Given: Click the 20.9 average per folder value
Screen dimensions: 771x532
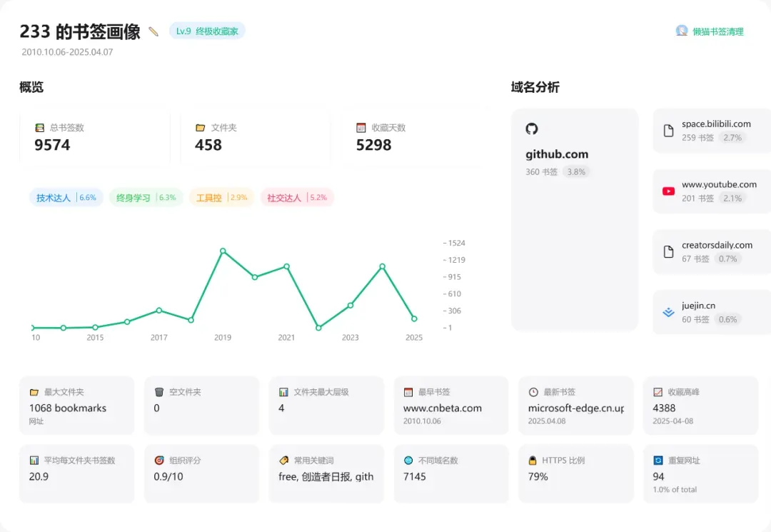Looking at the screenshot, I should click(39, 476).
